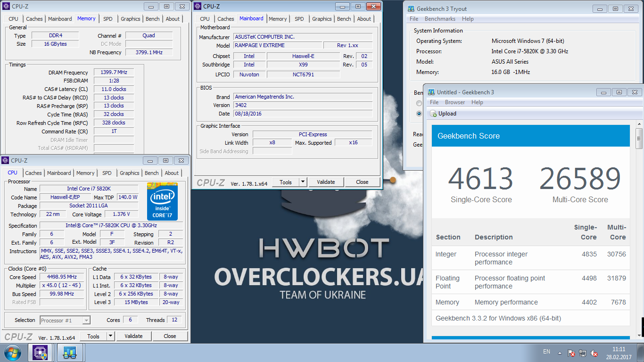Open the Processor #1 selection combo box

coord(65,321)
